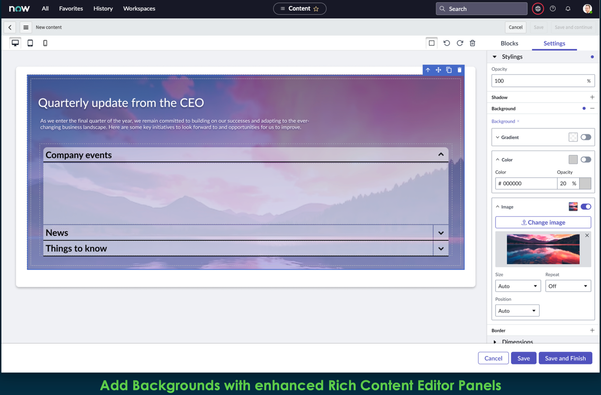
Task: Open the Workspaces menu
Action: tap(139, 8)
